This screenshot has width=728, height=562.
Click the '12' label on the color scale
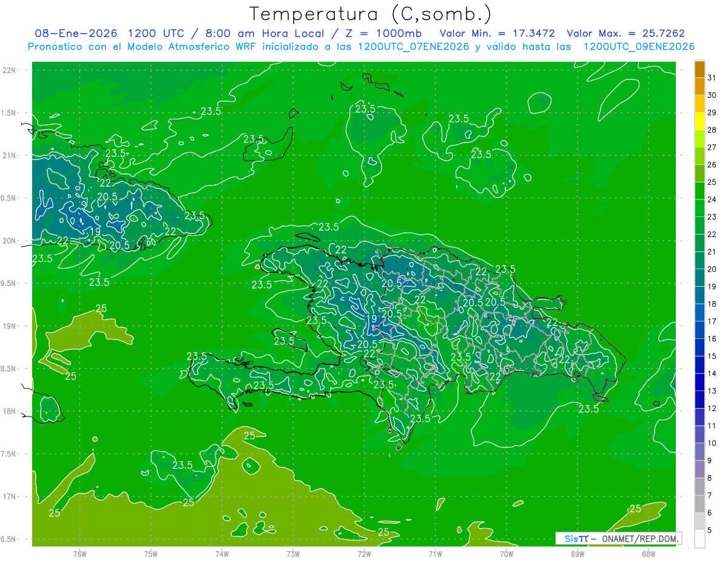[x=712, y=409]
